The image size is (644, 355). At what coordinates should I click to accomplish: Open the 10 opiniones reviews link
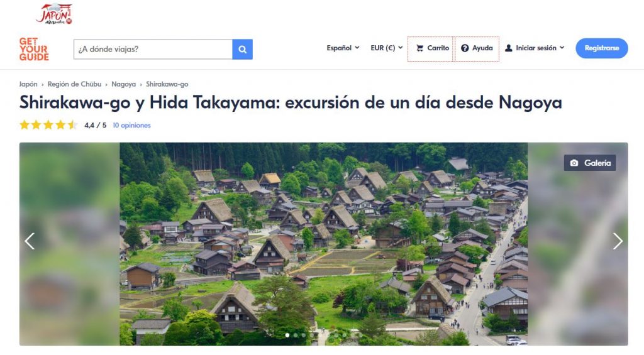131,126
